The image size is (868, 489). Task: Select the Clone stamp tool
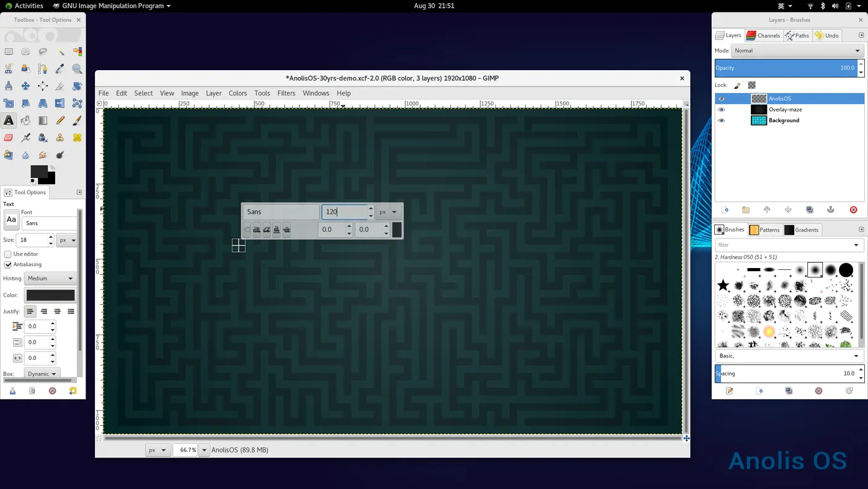tap(60, 137)
